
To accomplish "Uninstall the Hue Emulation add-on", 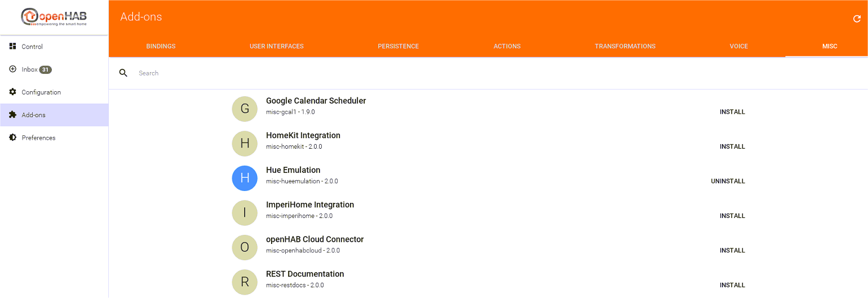I will [x=728, y=181].
